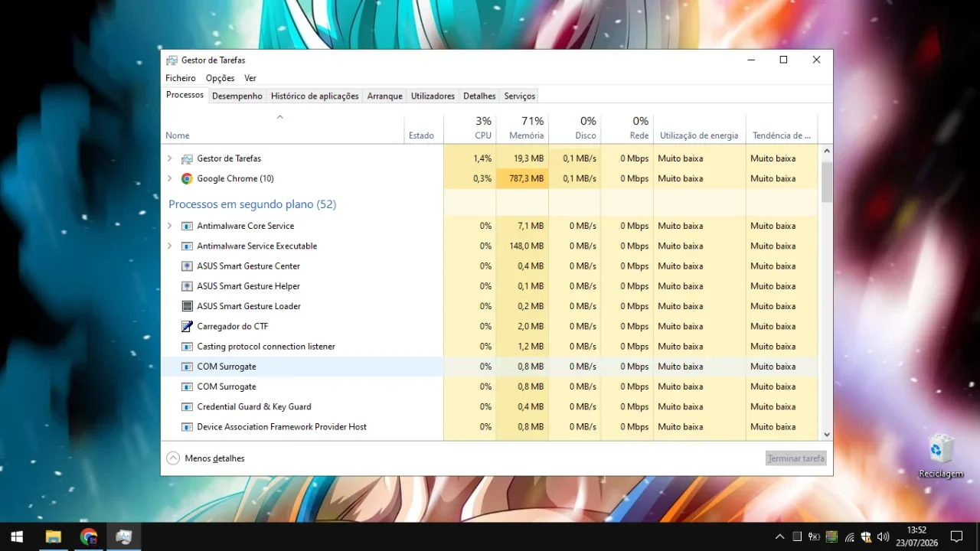980x551 pixels.
Task: Click the 2,0 MB memory cell
Action: click(522, 326)
